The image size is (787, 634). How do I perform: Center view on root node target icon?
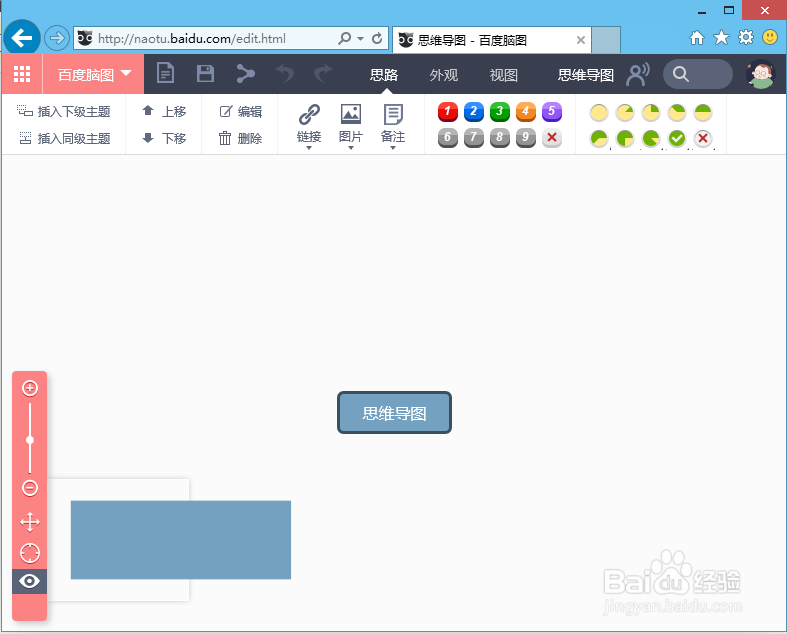tap(30, 553)
